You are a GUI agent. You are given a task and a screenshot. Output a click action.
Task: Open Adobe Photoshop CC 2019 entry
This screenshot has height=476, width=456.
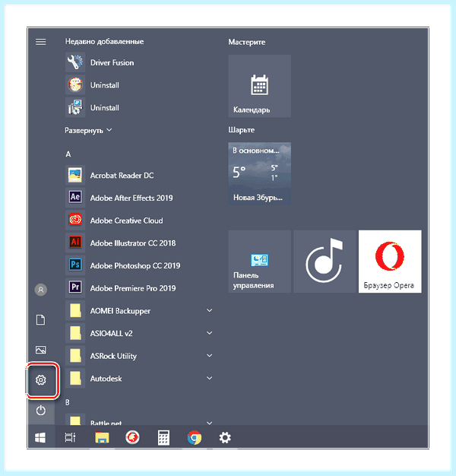[139, 265]
